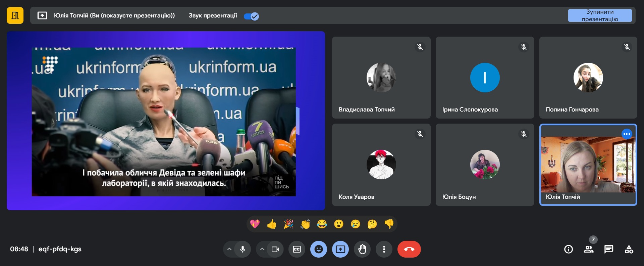Select the shared presentation video tile
Screen dimensions: 644x266
coord(166,121)
